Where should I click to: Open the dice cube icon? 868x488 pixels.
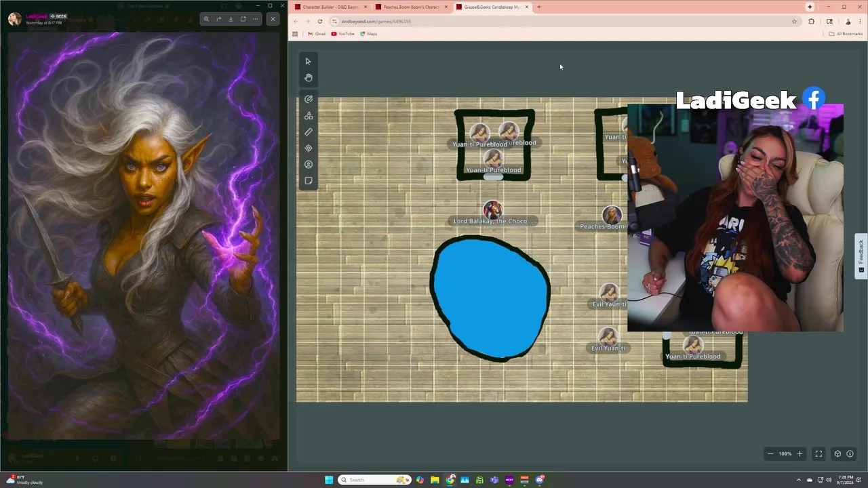(837, 453)
